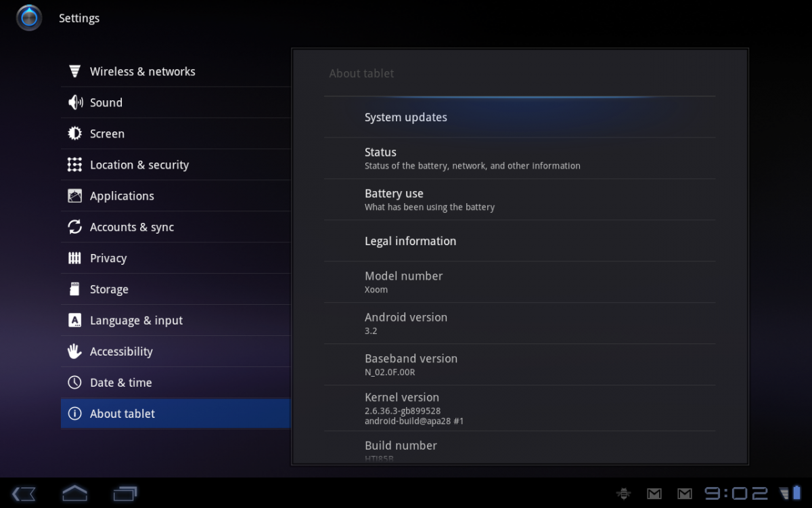Click the Settings title text
Viewport: 812px width, 508px height.
click(x=79, y=18)
